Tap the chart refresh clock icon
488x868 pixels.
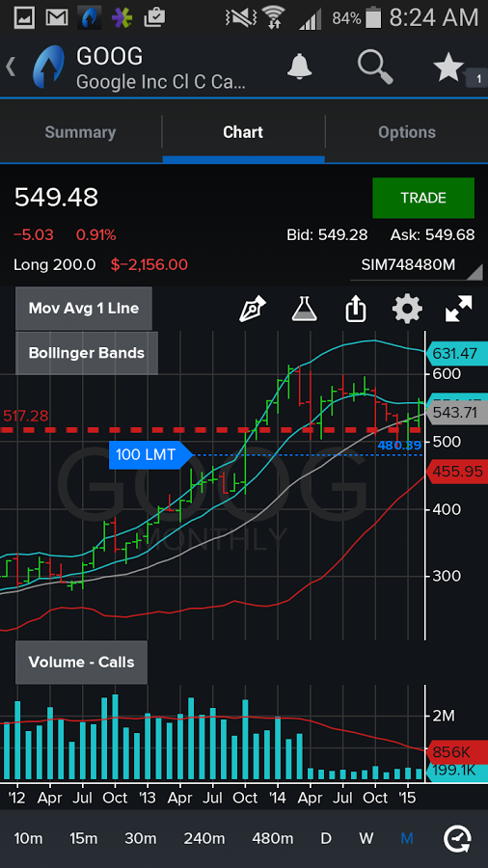pos(457,839)
